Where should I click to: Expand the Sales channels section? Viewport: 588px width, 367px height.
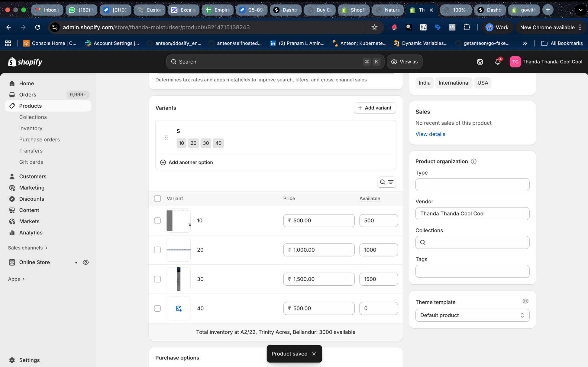click(28, 248)
